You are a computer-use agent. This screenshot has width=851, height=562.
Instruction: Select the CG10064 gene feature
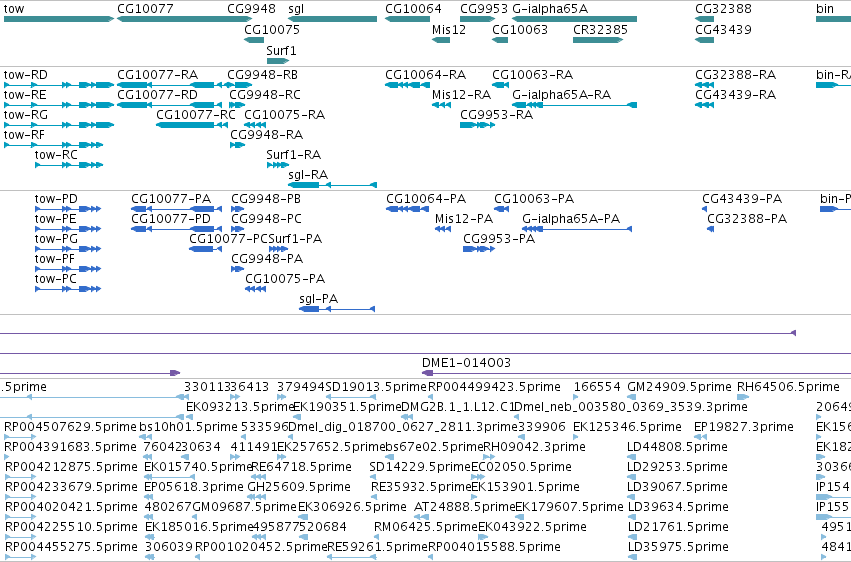click(408, 19)
